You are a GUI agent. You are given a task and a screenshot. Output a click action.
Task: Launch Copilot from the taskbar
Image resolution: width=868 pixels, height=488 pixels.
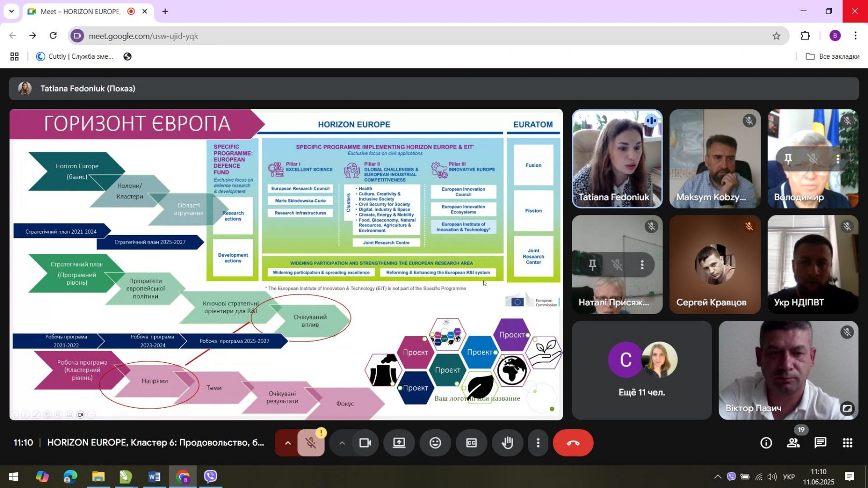pyautogui.click(x=42, y=477)
